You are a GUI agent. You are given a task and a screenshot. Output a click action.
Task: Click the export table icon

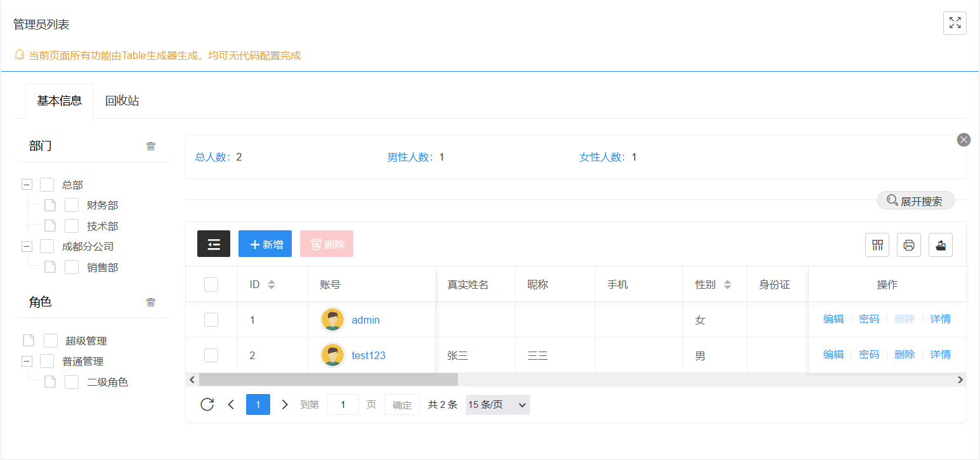click(x=941, y=245)
